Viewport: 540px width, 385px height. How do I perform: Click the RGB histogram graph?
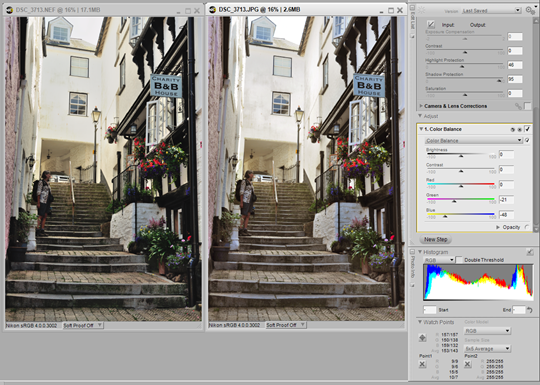pos(478,282)
